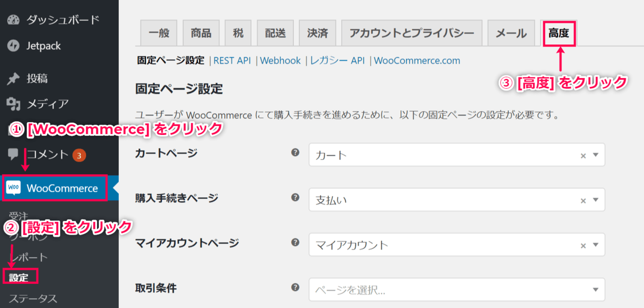Click the help icon for カートページ

point(296,152)
